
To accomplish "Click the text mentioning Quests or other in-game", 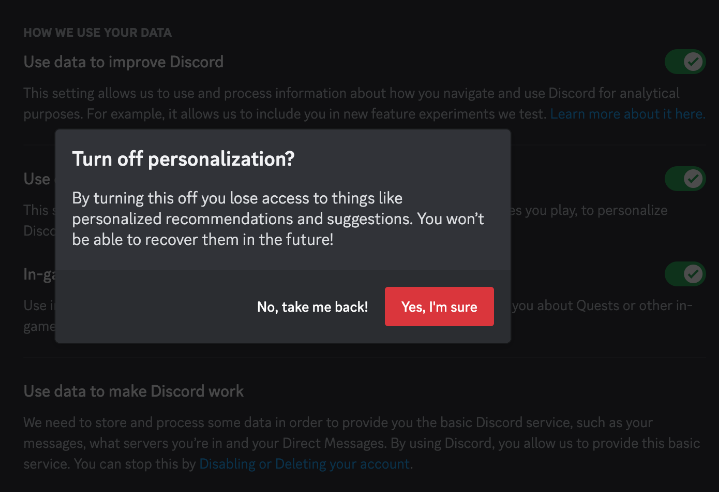I will (602, 305).
